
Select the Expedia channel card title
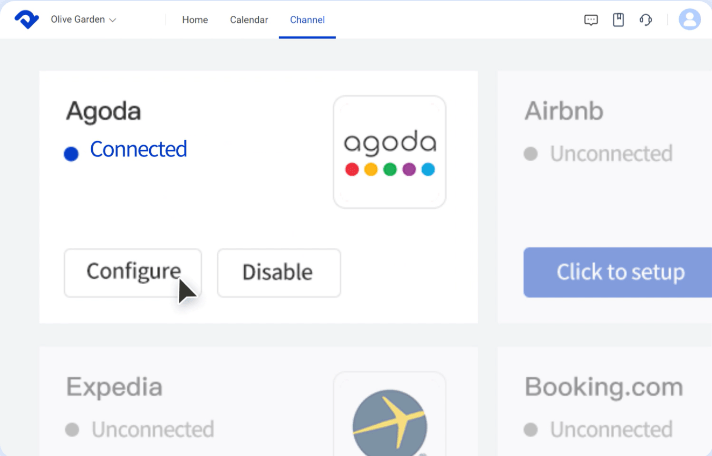(x=114, y=387)
